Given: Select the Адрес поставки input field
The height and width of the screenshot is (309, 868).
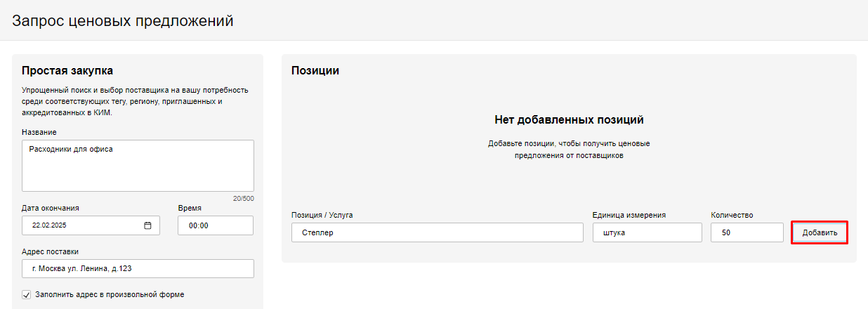Looking at the screenshot, I should (x=138, y=269).
